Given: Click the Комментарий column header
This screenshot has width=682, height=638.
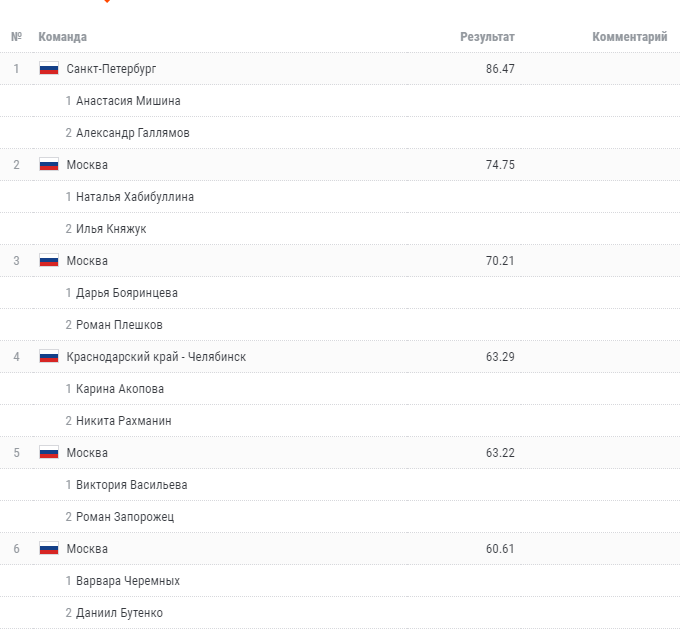Looking at the screenshot, I should pyautogui.click(x=629, y=37).
